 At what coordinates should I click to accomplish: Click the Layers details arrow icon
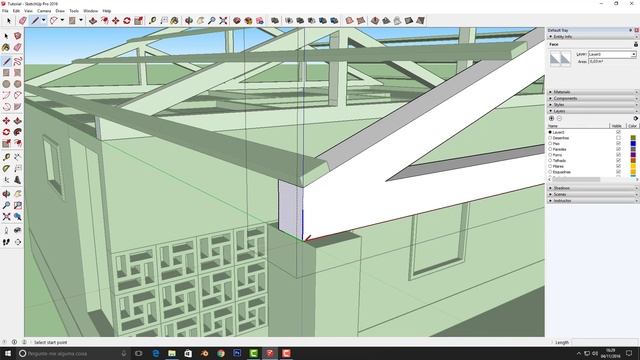coord(635,118)
